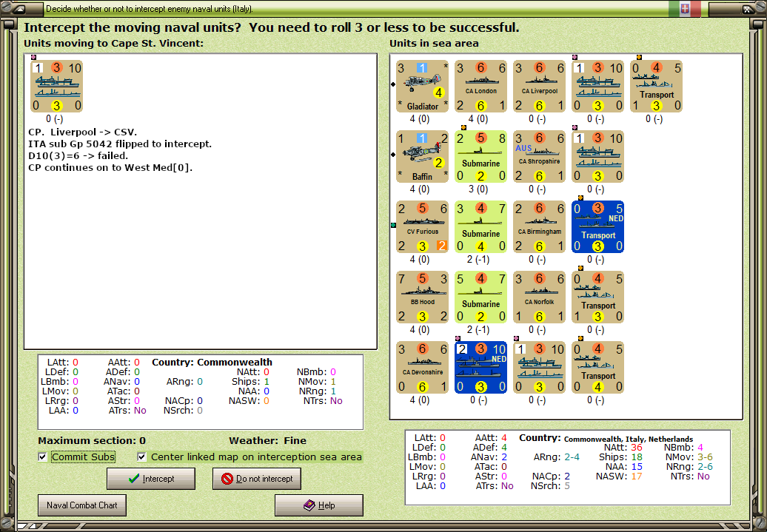The width and height of the screenshot is (767, 532).
Task: Click the Italian flag icon in title bar
Action: [x=685, y=8]
